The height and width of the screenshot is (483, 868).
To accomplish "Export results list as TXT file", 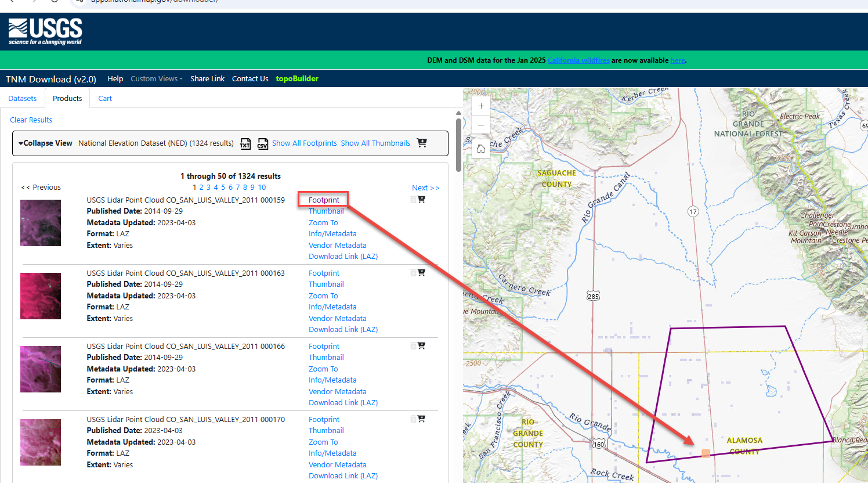I will pyautogui.click(x=245, y=143).
